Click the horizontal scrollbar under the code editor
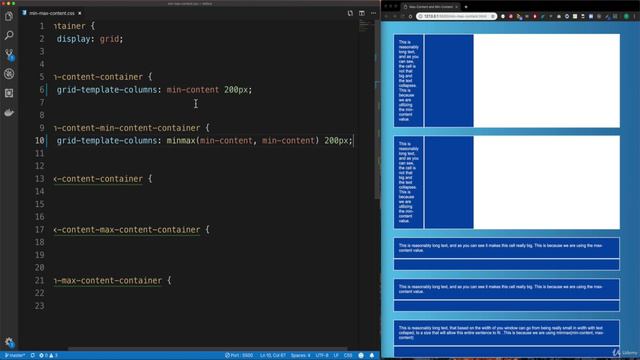 (x=207, y=349)
